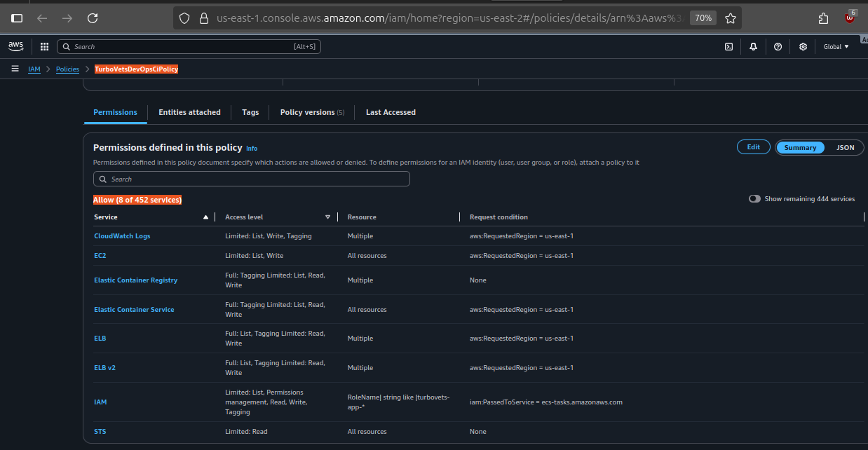Enable the Show remaining 444 services toggle

[x=754, y=198]
